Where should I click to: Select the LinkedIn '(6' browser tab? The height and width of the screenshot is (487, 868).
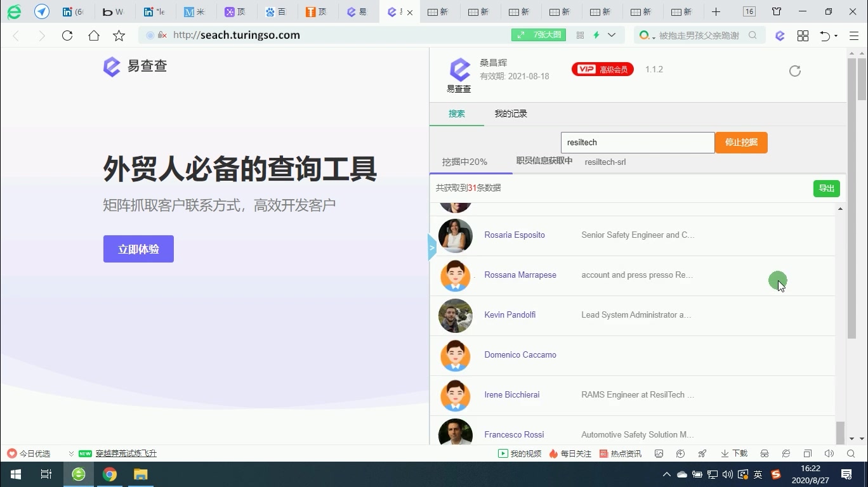click(x=72, y=11)
